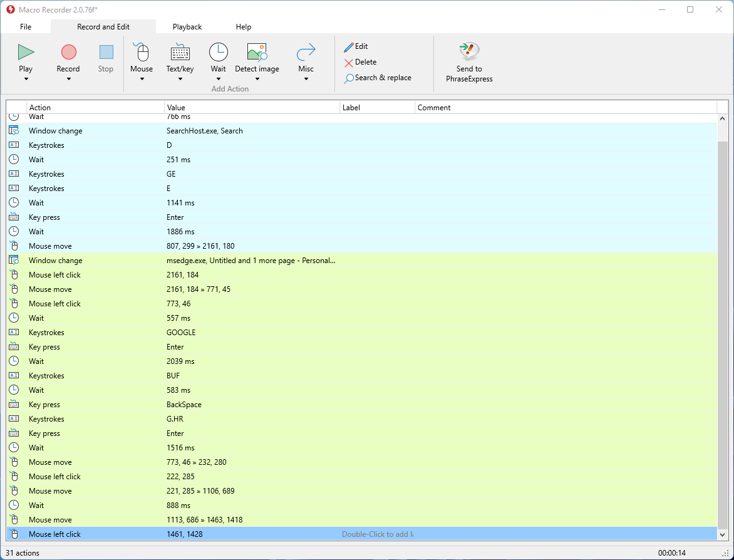Click clock icon of 888 ms row

click(14, 506)
